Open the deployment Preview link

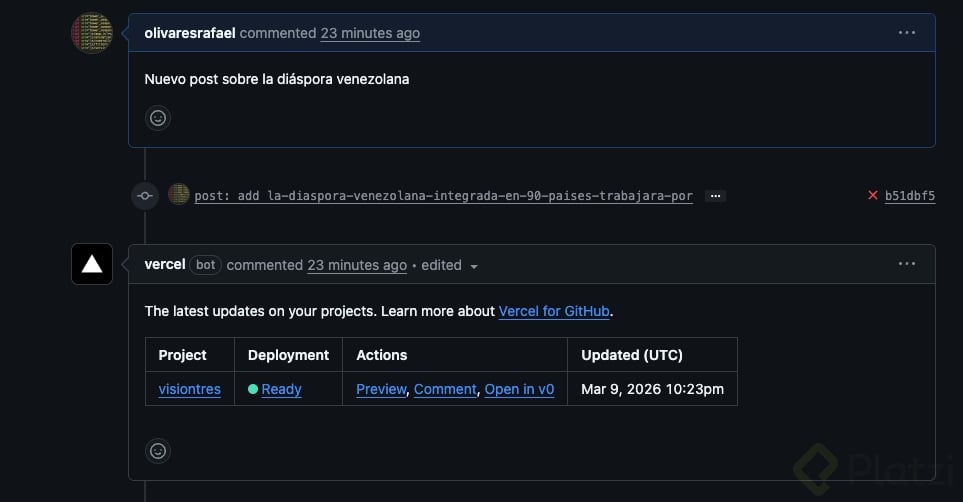pos(381,389)
